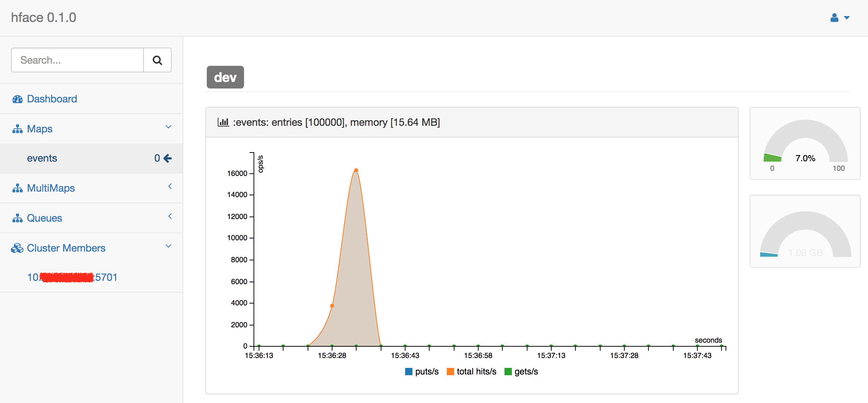The height and width of the screenshot is (403, 868).
Task: Click the 1.08 GB memory gauge
Action: [805, 231]
